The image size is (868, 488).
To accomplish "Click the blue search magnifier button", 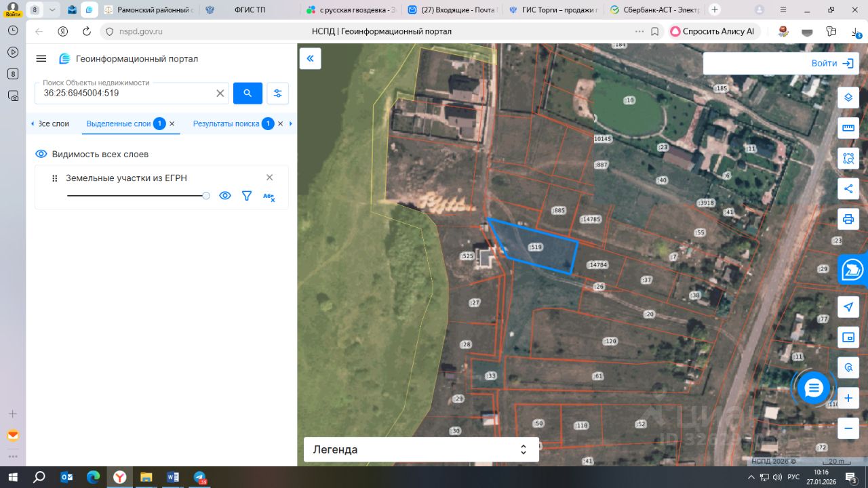I will pos(248,94).
